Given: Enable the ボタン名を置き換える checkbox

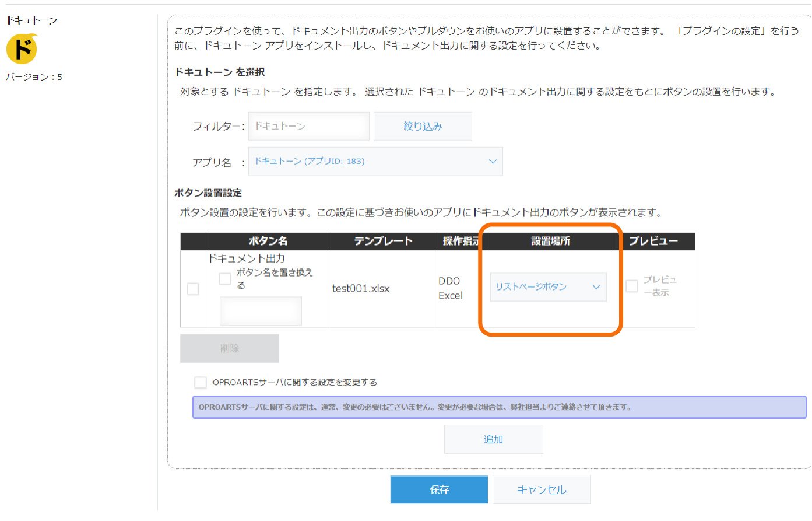Looking at the screenshot, I should pos(225,278).
